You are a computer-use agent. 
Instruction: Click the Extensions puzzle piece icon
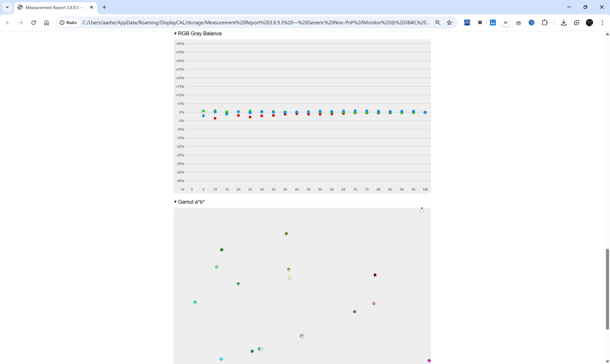544,23
